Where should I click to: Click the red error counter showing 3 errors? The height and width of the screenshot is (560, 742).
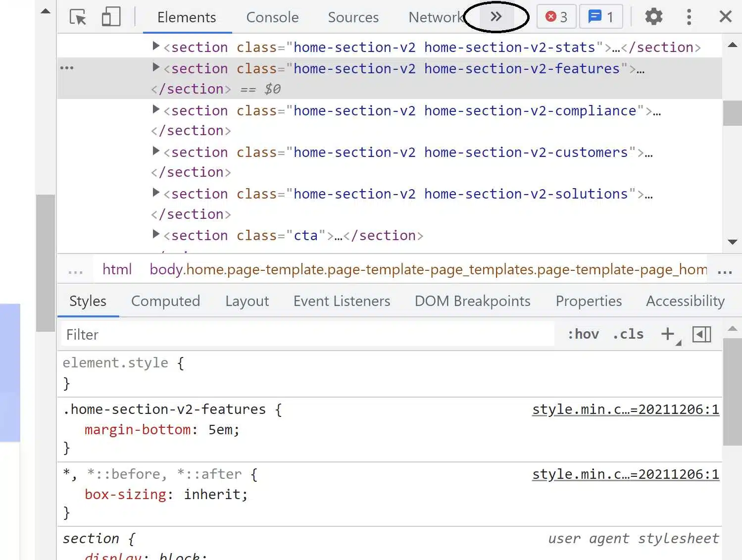click(556, 16)
